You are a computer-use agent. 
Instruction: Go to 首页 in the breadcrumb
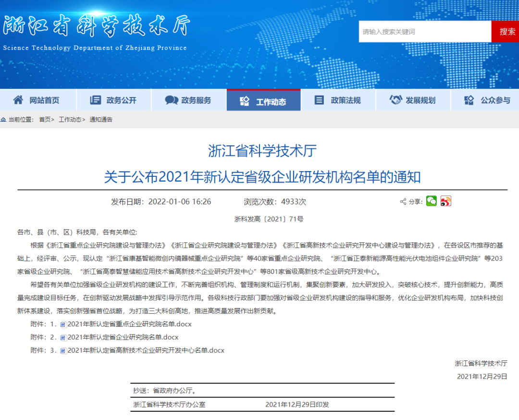(45, 120)
